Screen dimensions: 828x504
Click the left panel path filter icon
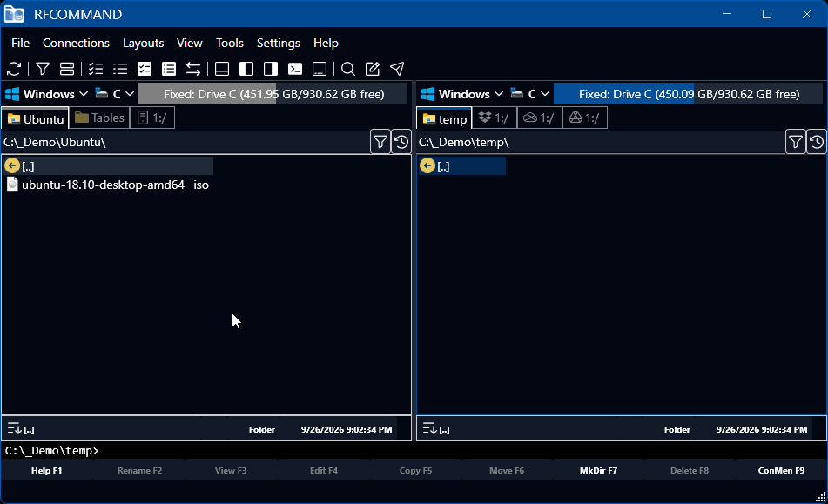click(380, 142)
